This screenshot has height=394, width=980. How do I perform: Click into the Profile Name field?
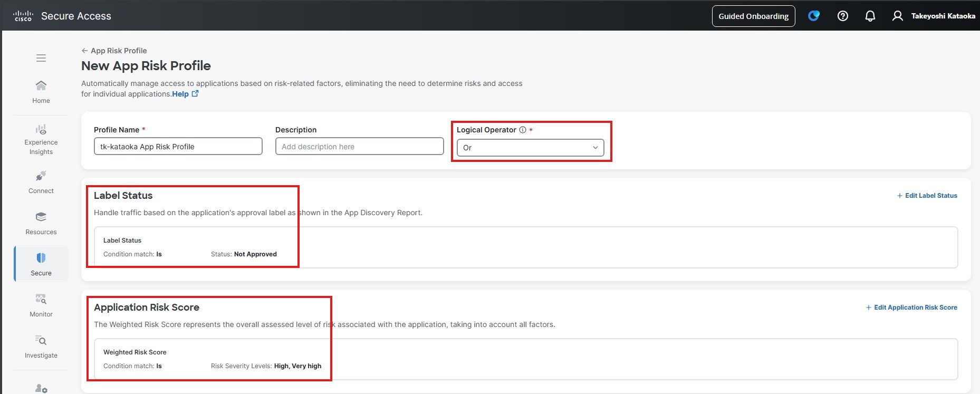(178, 147)
